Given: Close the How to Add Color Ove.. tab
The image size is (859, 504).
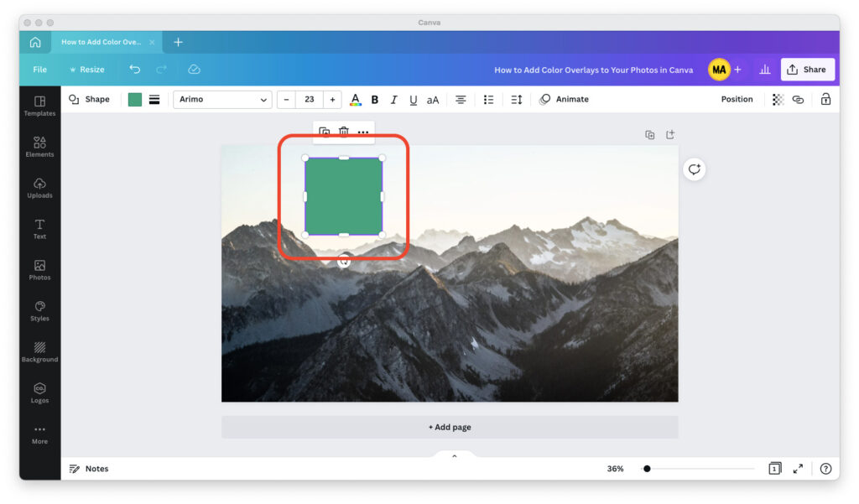Looking at the screenshot, I should (x=153, y=42).
